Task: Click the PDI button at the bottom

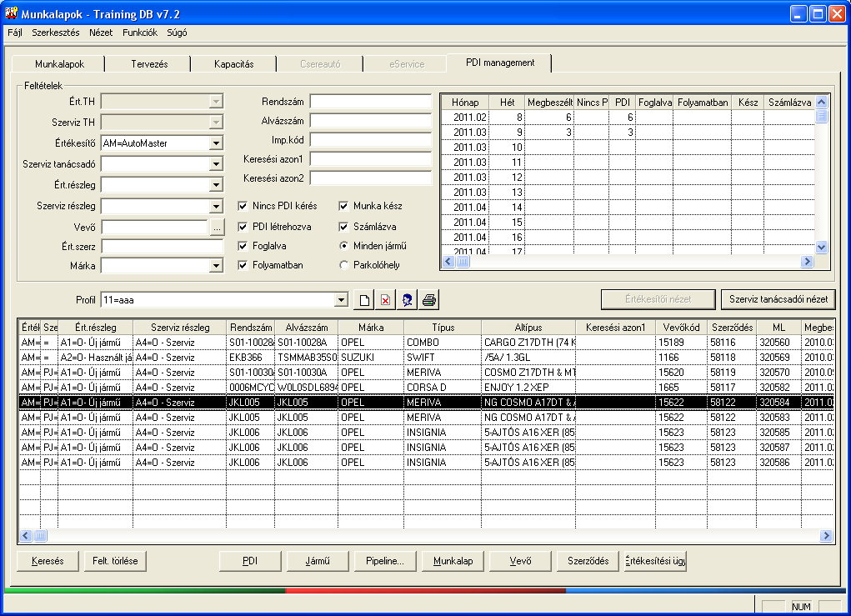Action: tap(250, 561)
